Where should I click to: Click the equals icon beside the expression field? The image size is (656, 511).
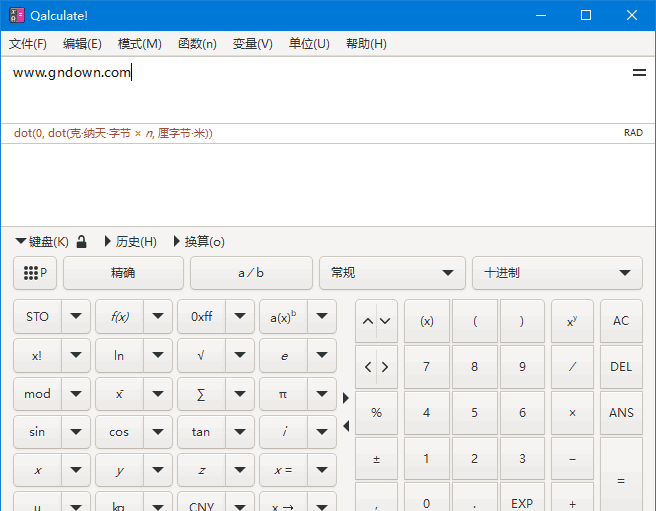639,72
